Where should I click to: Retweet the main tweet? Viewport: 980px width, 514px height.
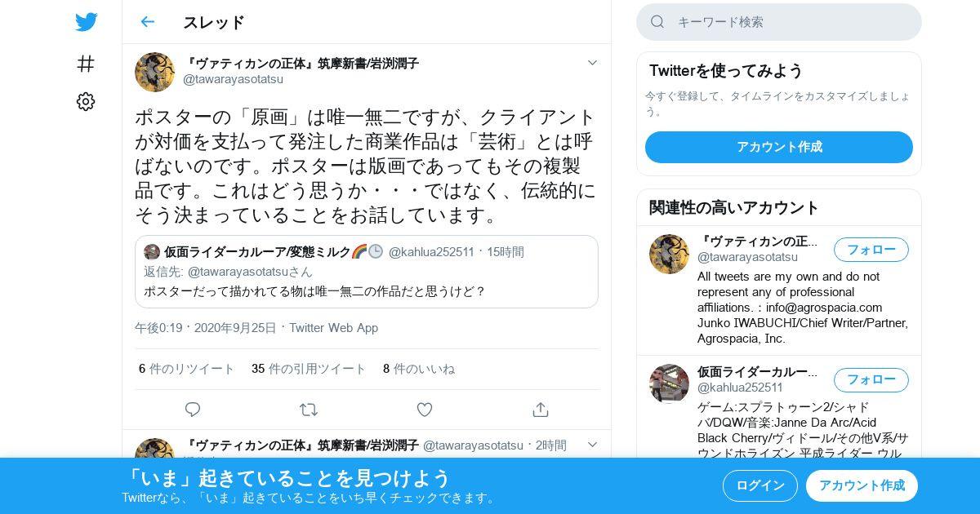tap(309, 410)
